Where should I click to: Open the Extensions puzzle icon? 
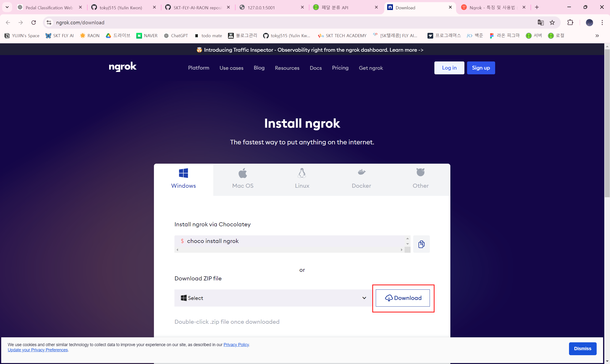570,23
